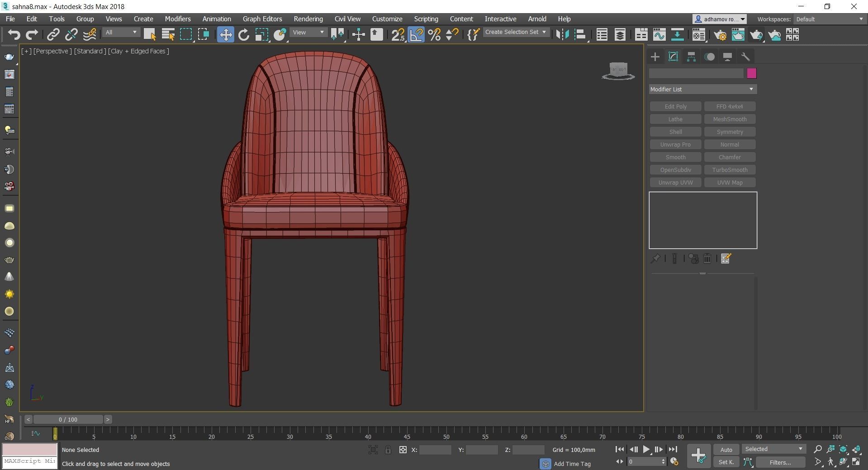Click the TurboSmooth modifier button
This screenshot has height=470, width=868.
click(x=730, y=170)
